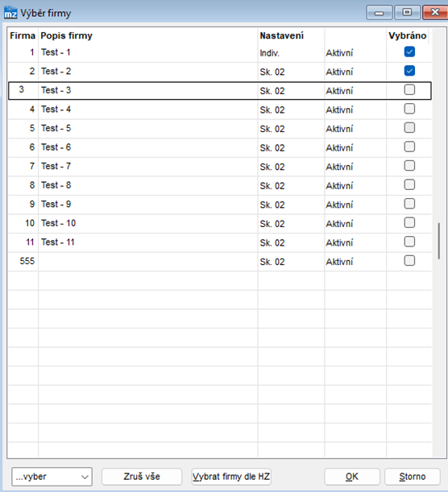This screenshot has height=492, width=448.
Task: Check the Vybráno box for Test - 3
Action: tap(409, 89)
